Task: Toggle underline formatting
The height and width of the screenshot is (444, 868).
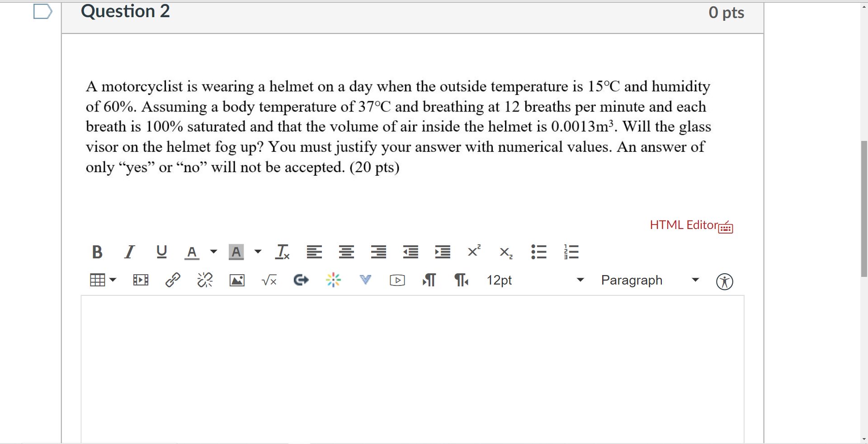Action: pos(161,252)
